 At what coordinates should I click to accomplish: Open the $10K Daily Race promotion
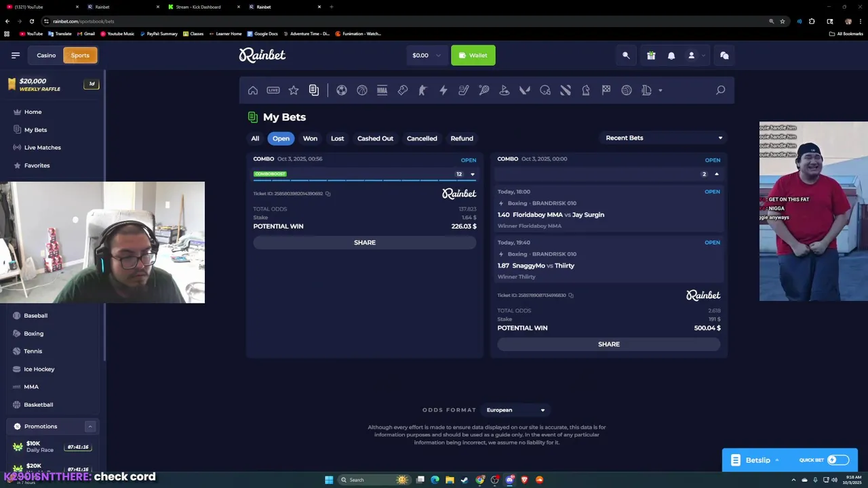tap(53, 447)
